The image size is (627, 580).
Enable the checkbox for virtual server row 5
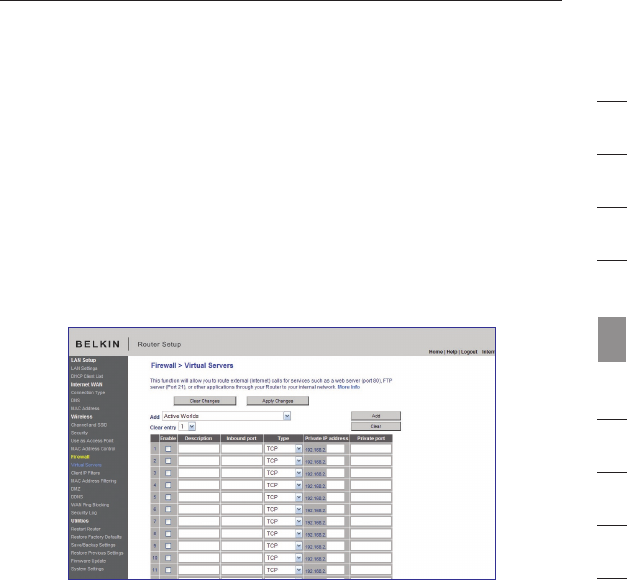coord(168,497)
